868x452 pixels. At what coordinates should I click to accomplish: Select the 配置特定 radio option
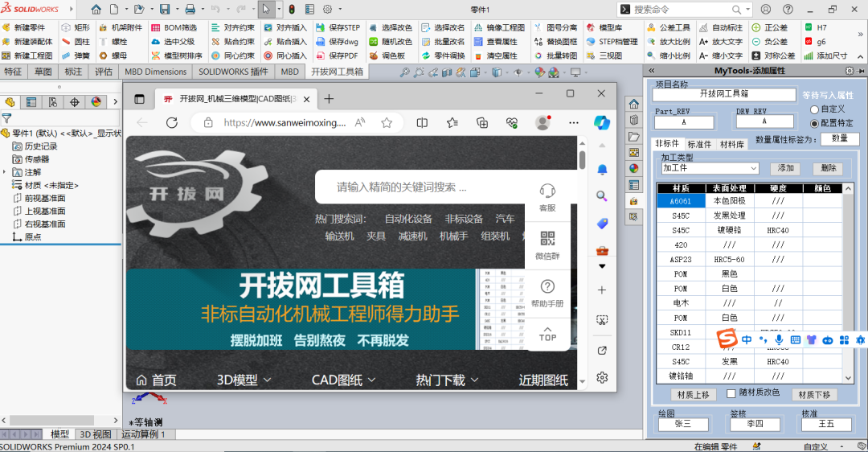pyautogui.click(x=814, y=124)
